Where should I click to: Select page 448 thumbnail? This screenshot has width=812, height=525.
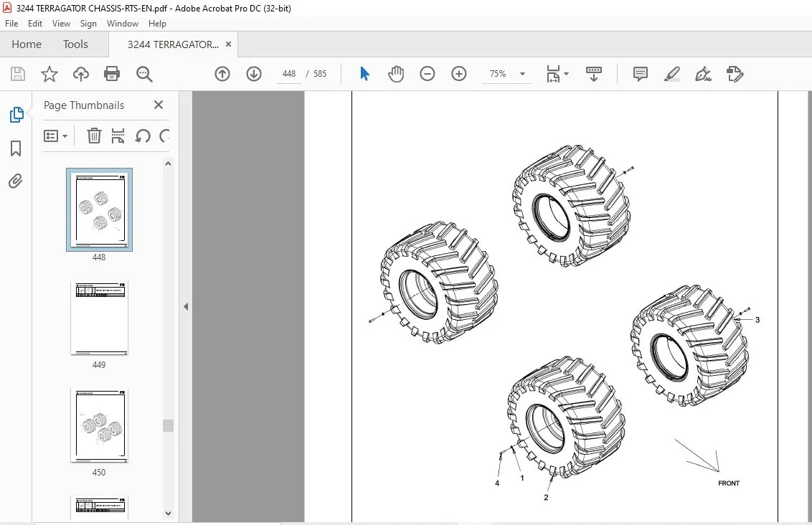100,209
